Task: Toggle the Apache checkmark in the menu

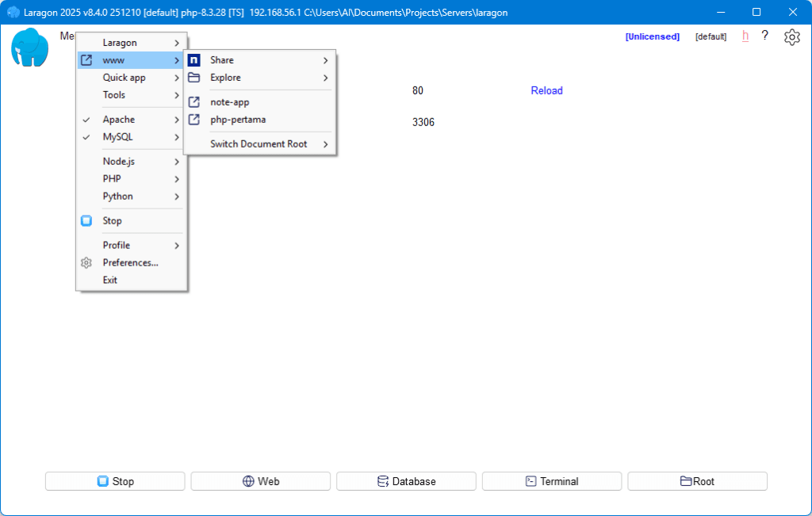Action: [86, 120]
